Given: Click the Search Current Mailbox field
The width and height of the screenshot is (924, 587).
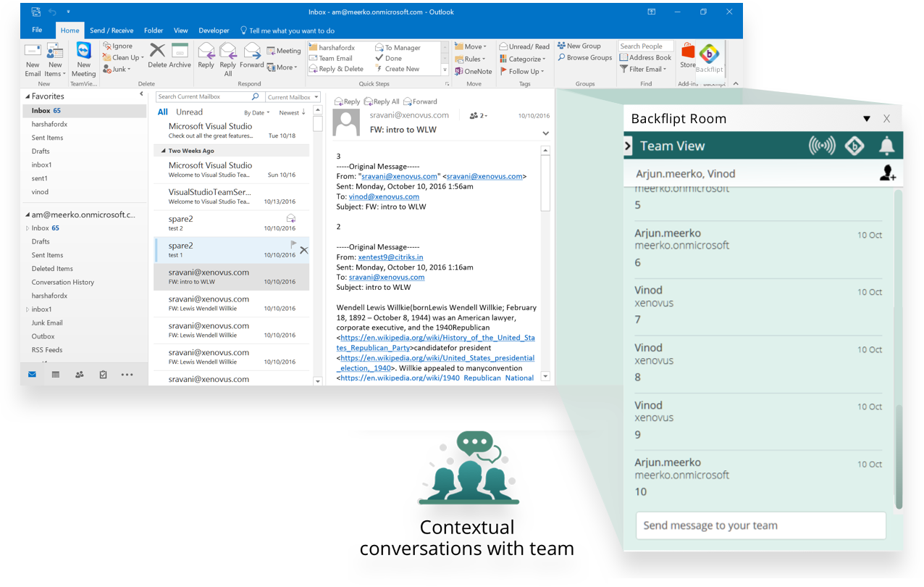Looking at the screenshot, I should pyautogui.click(x=209, y=97).
